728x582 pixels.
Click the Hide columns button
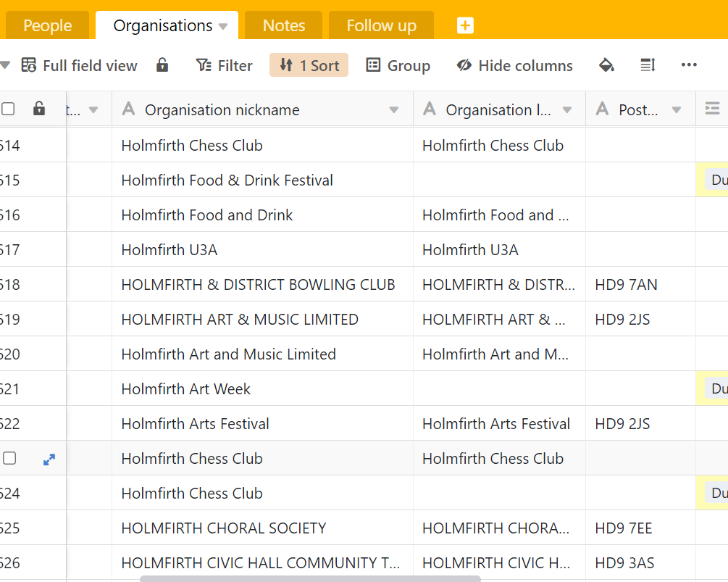(514, 65)
